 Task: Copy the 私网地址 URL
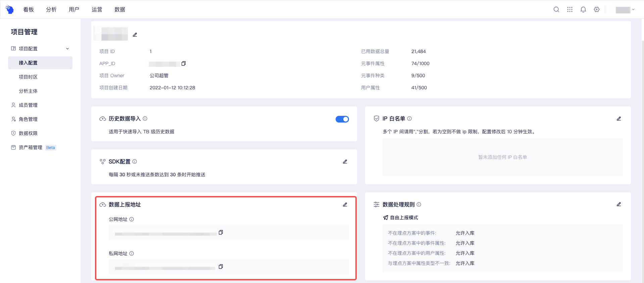pos(221,267)
